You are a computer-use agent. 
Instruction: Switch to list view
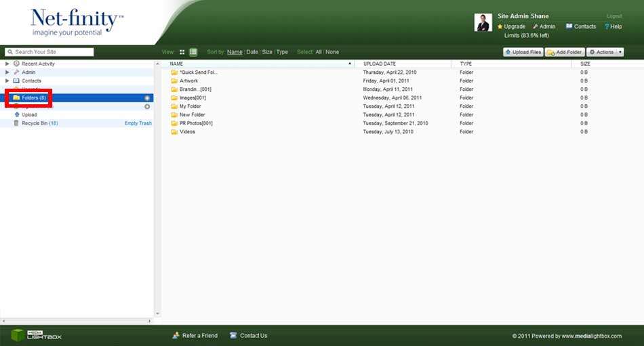(x=193, y=52)
